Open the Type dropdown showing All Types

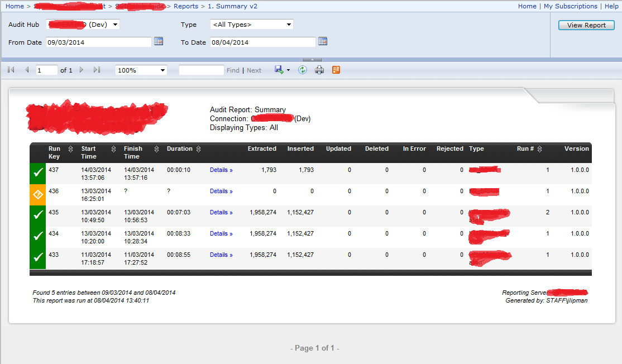click(289, 25)
